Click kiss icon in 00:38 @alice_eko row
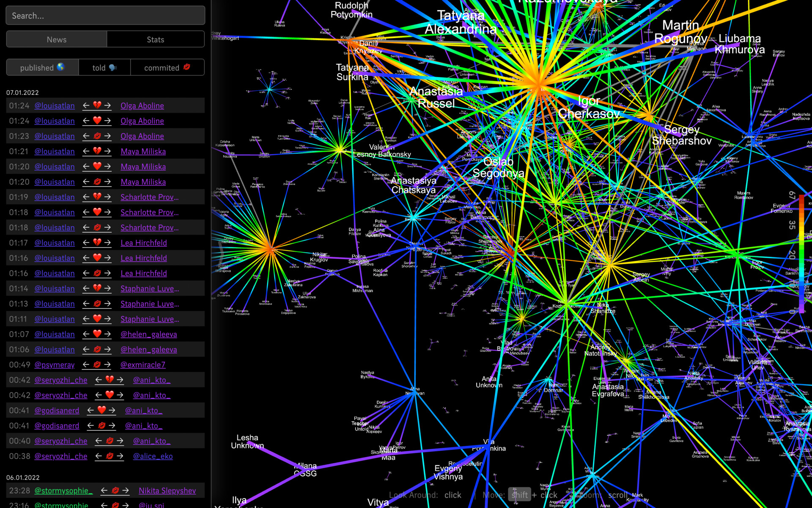812x508 pixels. 110,456
